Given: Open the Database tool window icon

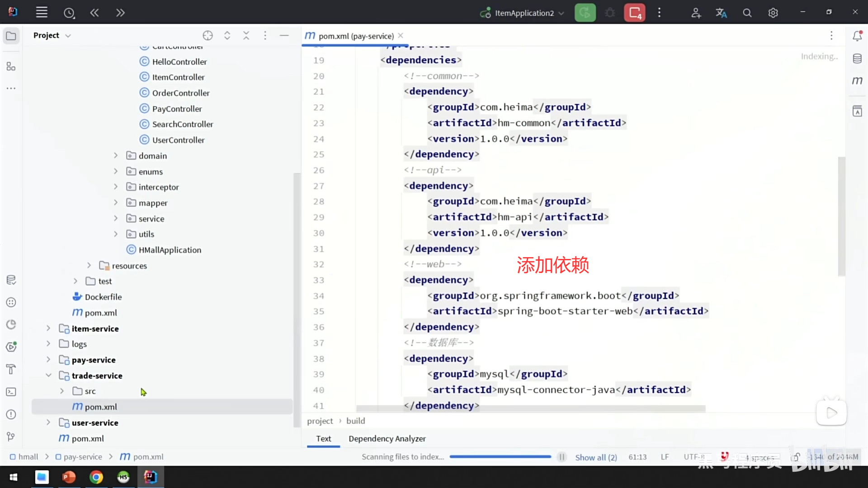Looking at the screenshot, I should click(x=857, y=59).
